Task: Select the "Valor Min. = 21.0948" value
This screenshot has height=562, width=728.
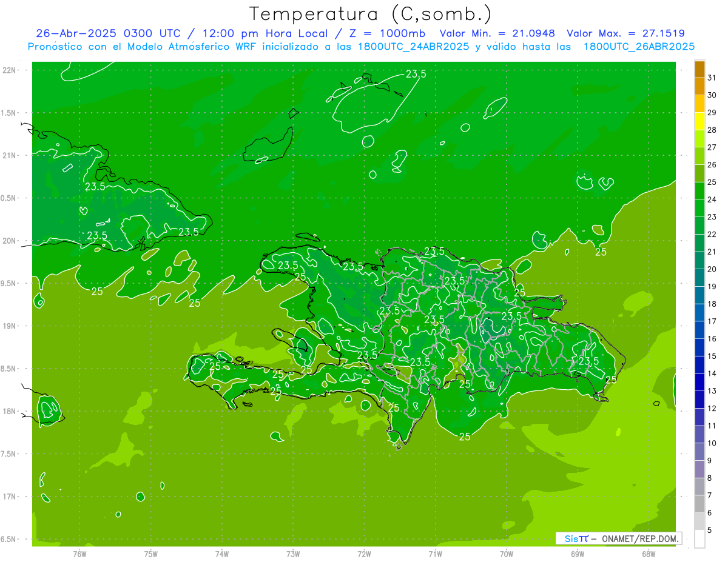Action: coord(499,33)
